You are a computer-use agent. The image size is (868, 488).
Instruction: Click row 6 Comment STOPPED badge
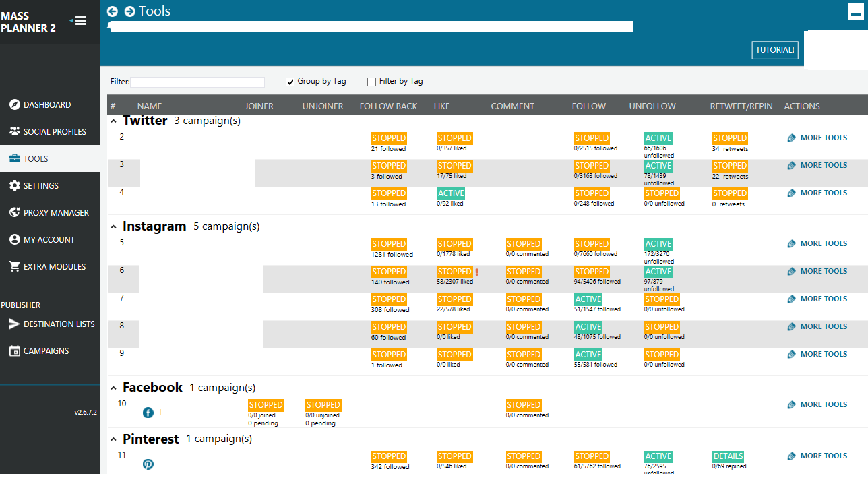pyautogui.click(x=524, y=272)
